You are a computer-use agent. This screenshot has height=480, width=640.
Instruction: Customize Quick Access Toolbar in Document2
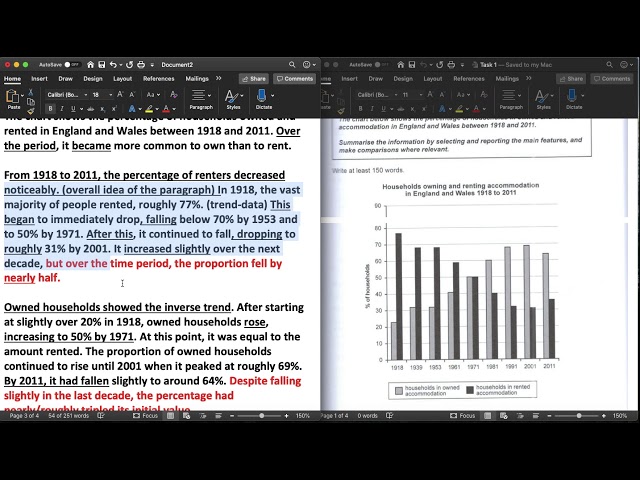point(152,64)
